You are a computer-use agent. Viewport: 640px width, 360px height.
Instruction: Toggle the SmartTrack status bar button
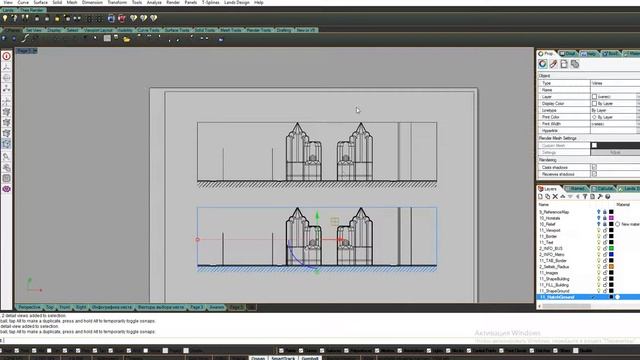(283, 358)
